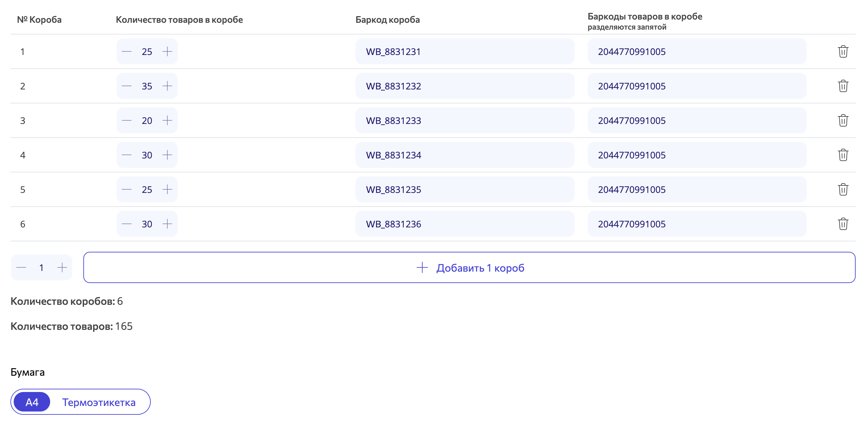Click the add-box count value 1

41,268
